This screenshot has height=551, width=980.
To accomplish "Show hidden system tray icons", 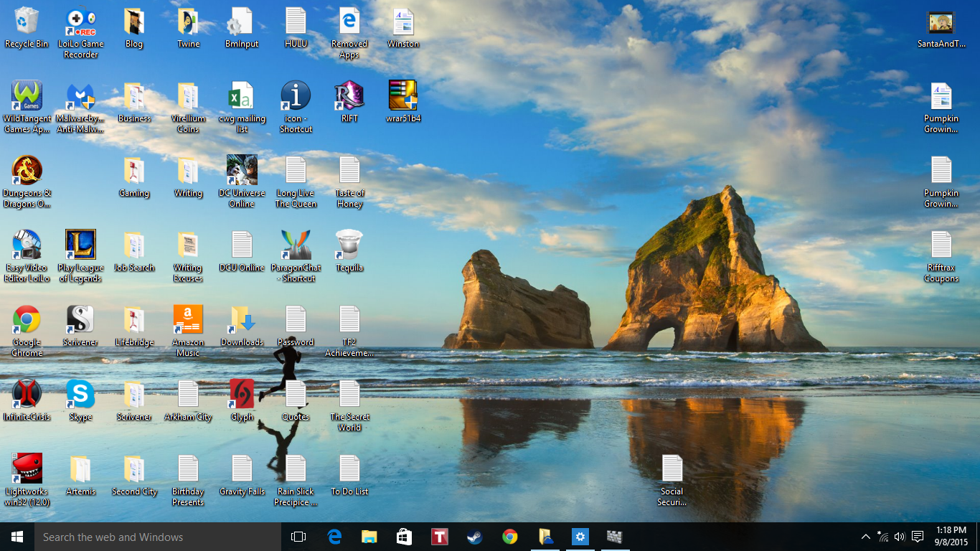I will tap(866, 537).
